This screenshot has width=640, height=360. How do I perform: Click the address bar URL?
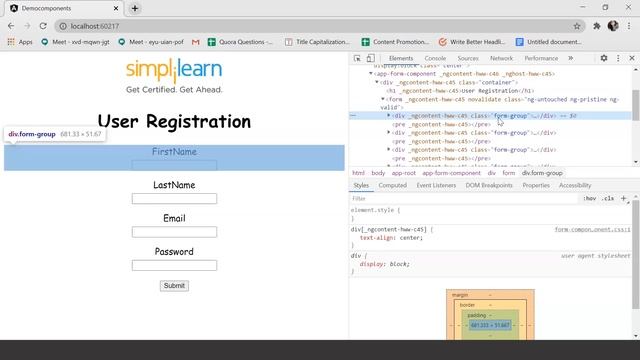(x=95, y=26)
